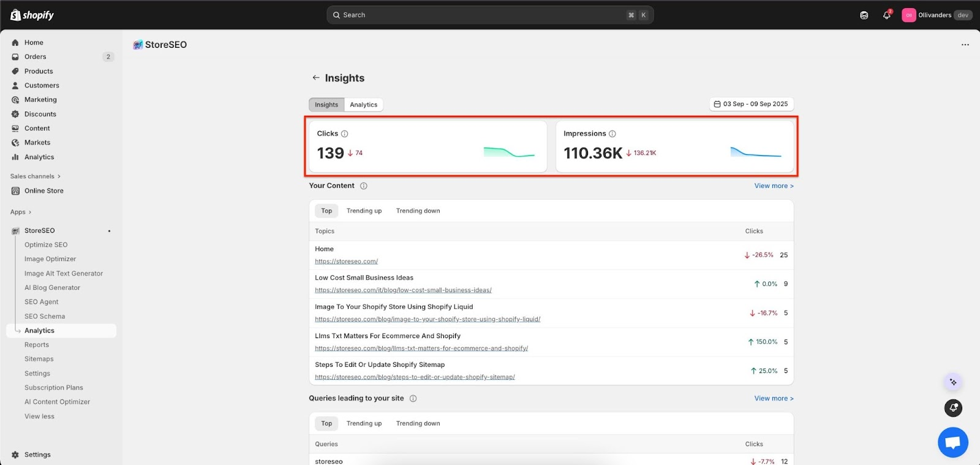
Task: Click the Content icon in sidebar
Action: [x=15, y=129]
